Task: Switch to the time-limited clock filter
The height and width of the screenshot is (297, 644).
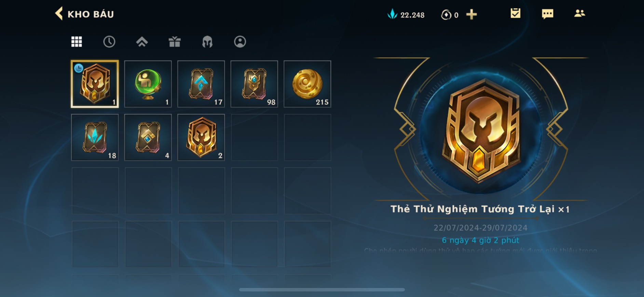Action: click(109, 42)
